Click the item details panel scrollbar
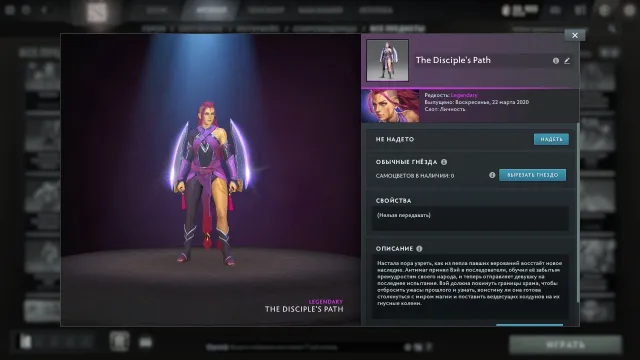The width and height of the screenshot is (640, 360). click(578, 212)
